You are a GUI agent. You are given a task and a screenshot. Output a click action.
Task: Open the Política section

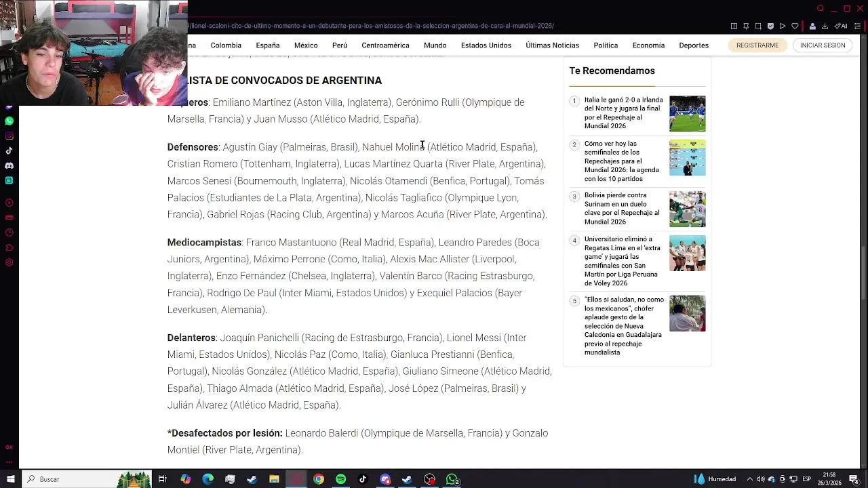pyautogui.click(x=606, y=45)
